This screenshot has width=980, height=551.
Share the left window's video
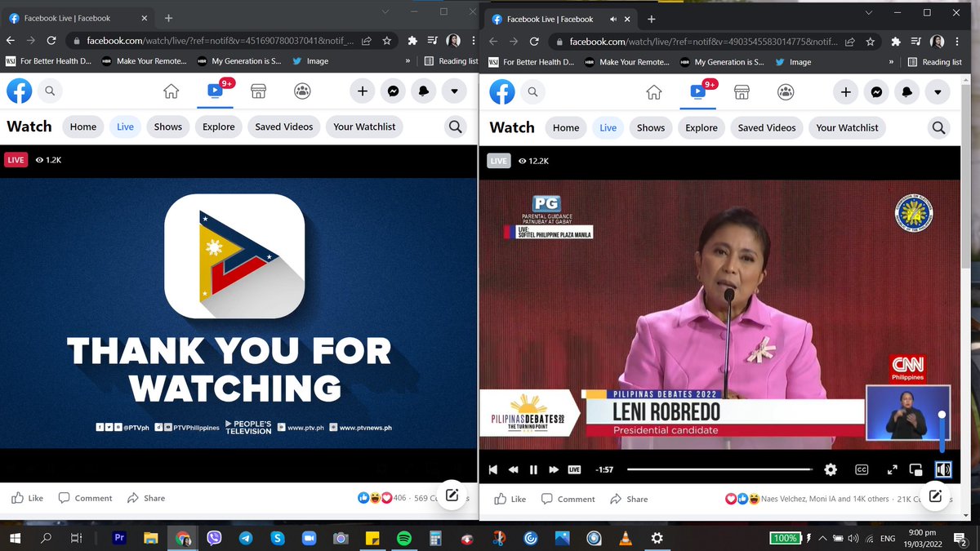click(x=146, y=498)
